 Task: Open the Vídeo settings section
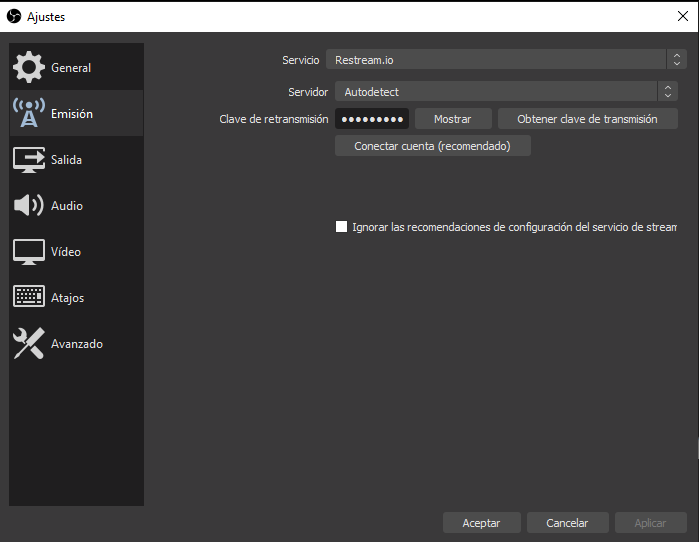(76, 251)
